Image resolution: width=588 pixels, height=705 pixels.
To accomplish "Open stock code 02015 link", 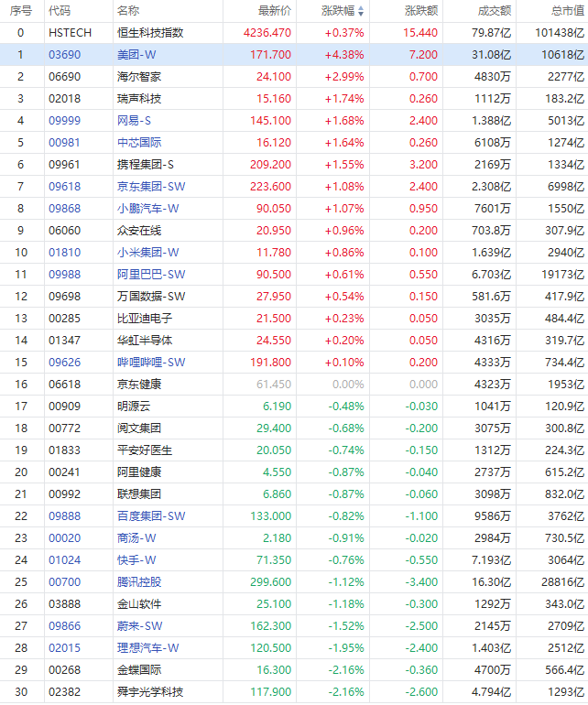I will coord(65,648).
